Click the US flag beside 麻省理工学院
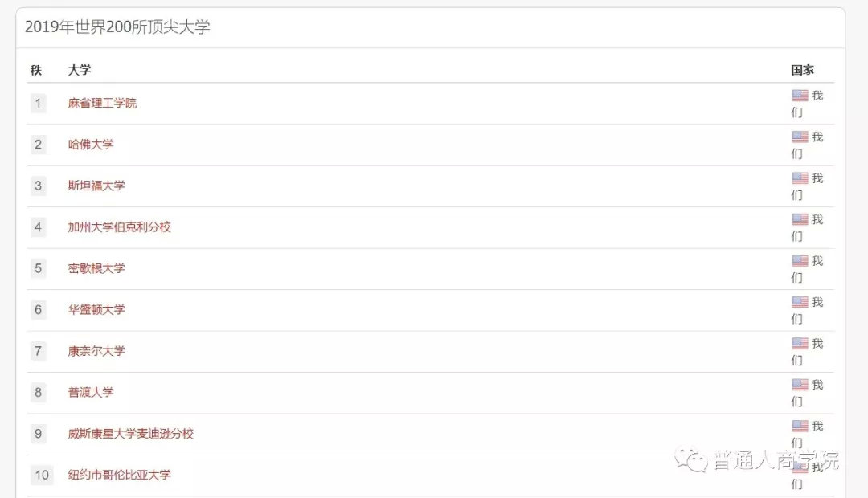The image size is (868, 498). (799, 96)
